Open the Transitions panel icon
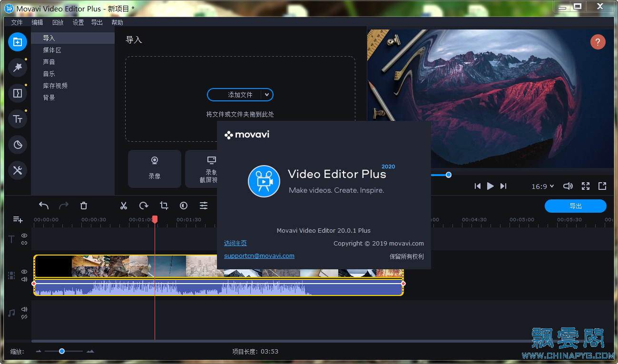The width and height of the screenshot is (618, 364). [18, 93]
